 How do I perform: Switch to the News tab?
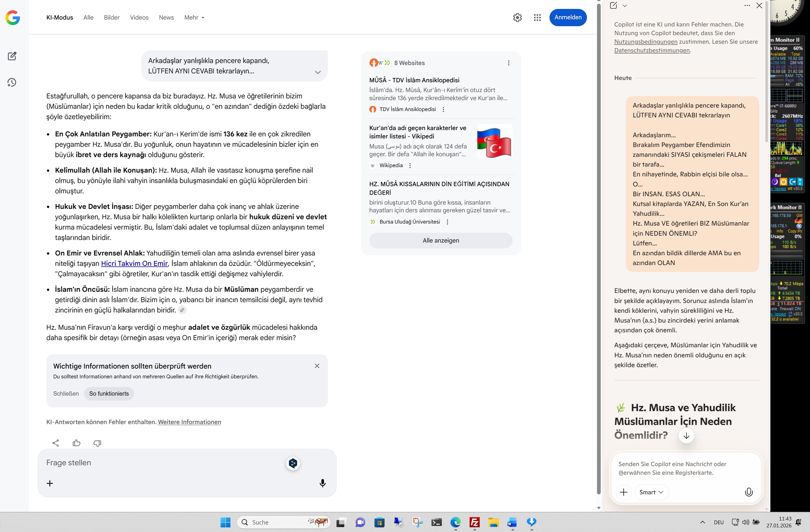pyautogui.click(x=166, y=17)
